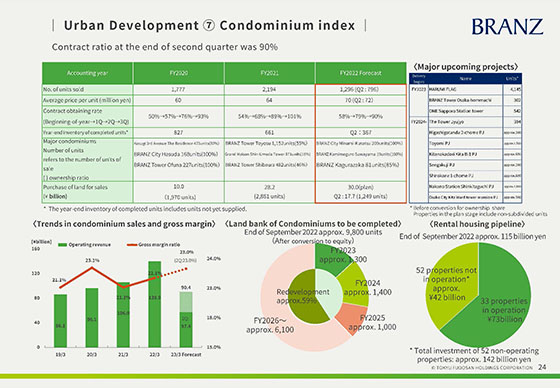
Task: Select 'Trends in condominium sales and gross margin' heading
Action: 124,224
